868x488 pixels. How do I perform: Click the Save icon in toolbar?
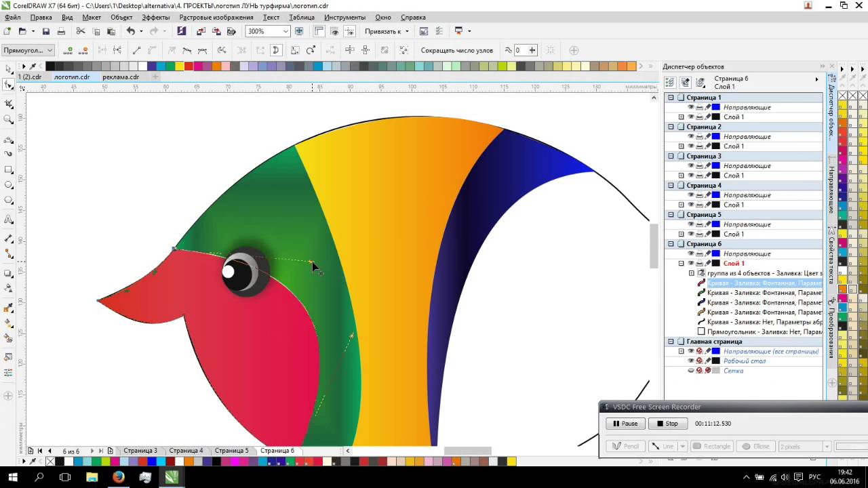(x=45, y=31)
